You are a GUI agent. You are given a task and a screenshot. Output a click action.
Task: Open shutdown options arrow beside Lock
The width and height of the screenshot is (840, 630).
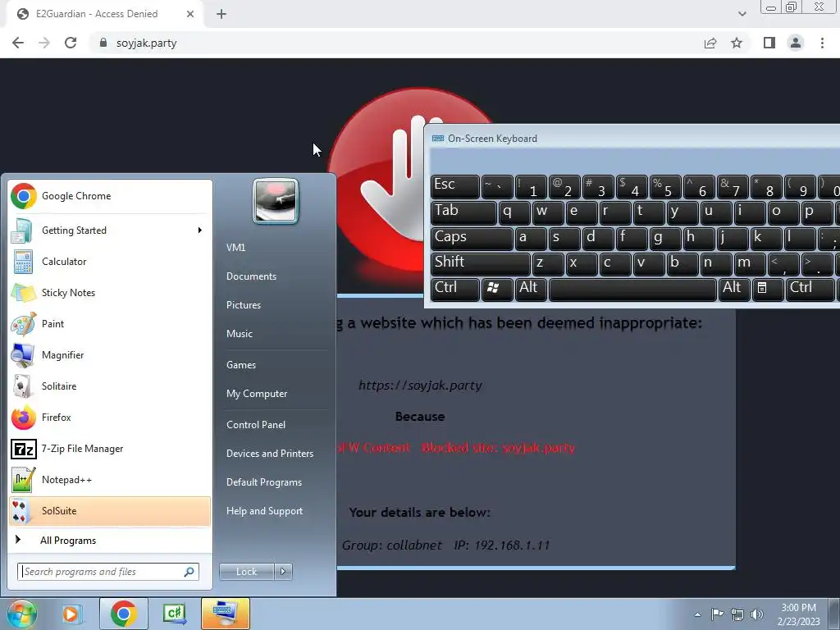(x=283, y=572)
